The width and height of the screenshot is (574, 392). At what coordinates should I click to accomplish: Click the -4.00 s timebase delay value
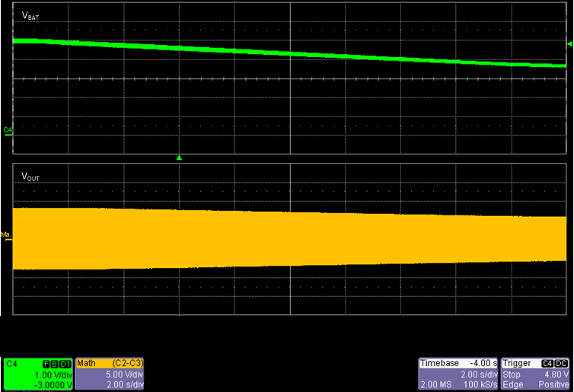click(x=483, y=363)
